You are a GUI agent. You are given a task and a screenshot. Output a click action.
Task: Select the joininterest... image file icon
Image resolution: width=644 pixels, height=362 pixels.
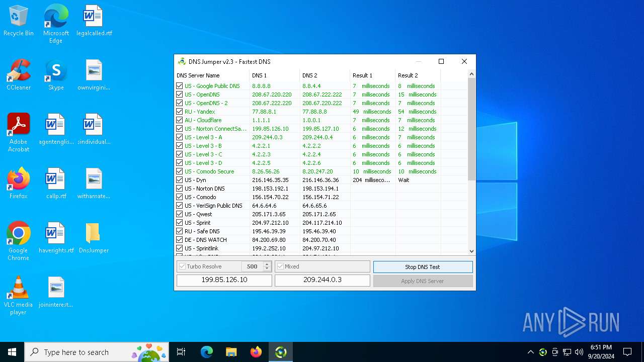coord(56,292)
